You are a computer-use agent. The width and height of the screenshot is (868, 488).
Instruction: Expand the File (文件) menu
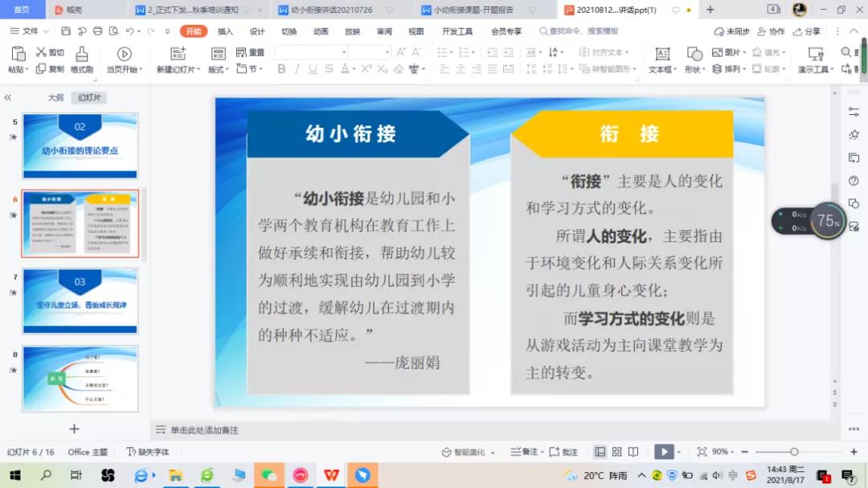point(30,31)
